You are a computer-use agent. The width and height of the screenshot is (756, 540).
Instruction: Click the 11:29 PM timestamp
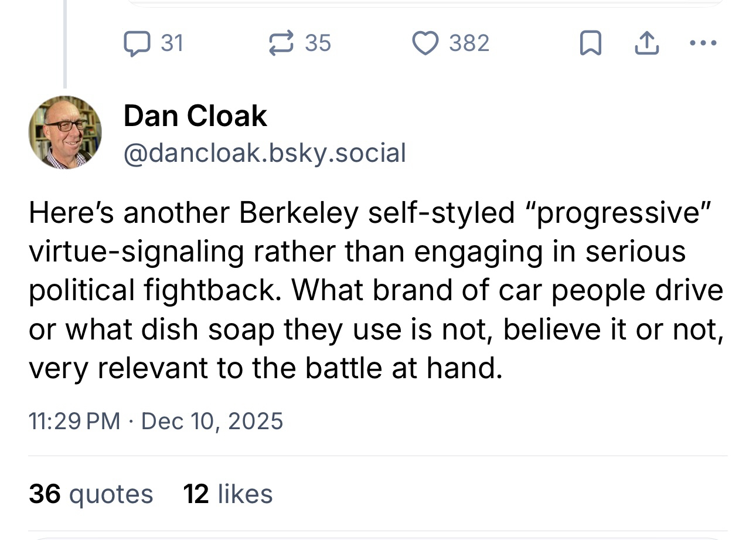tap(74, 421)
